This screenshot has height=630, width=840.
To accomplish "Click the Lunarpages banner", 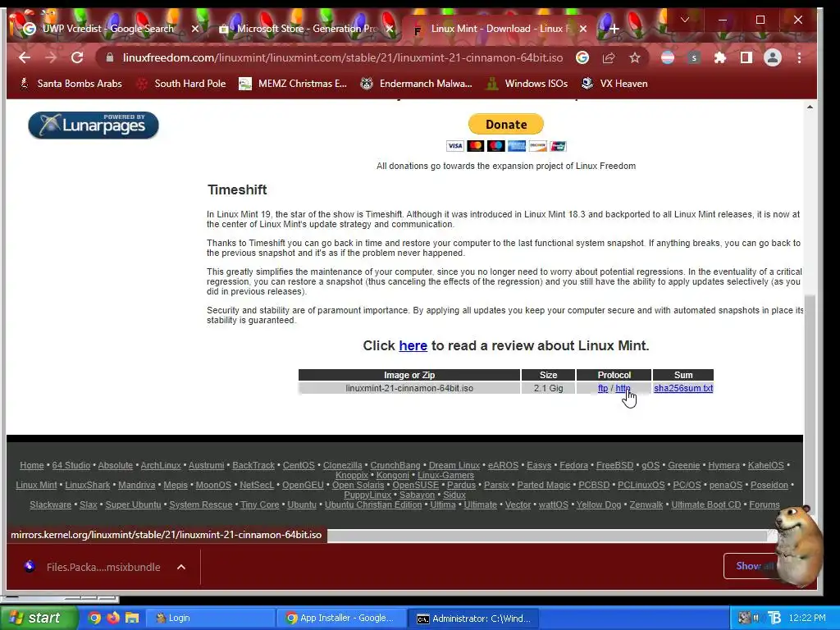I will coord(94,126).
